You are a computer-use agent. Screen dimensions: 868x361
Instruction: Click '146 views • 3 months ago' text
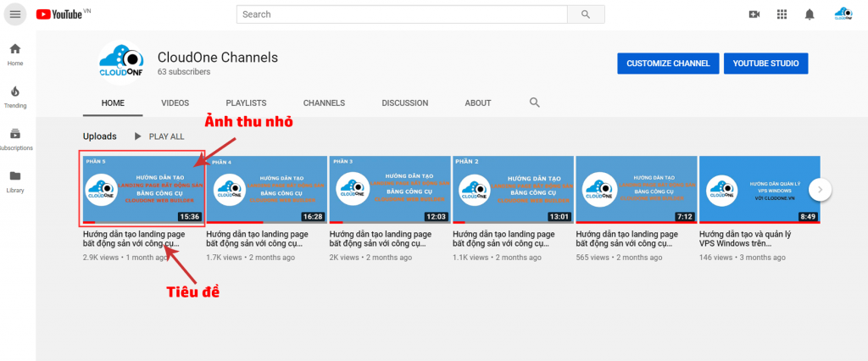point(743,258)
